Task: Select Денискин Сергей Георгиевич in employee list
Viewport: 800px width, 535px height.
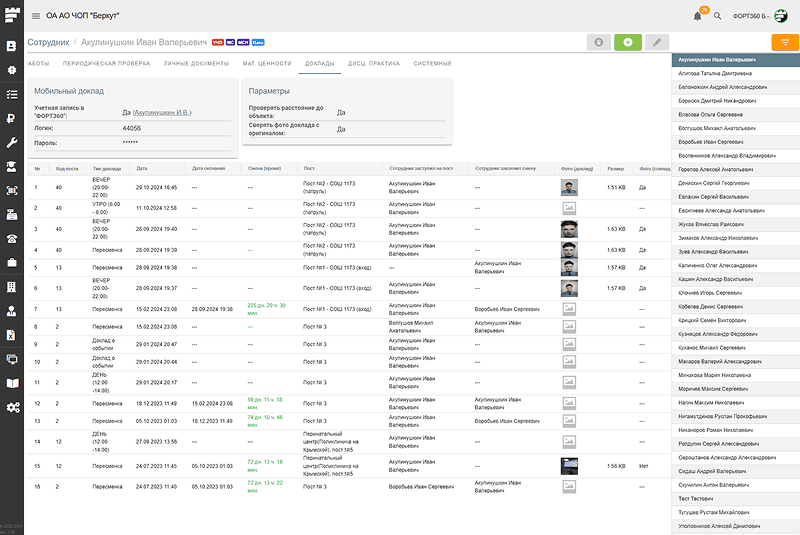Action: 736,183
